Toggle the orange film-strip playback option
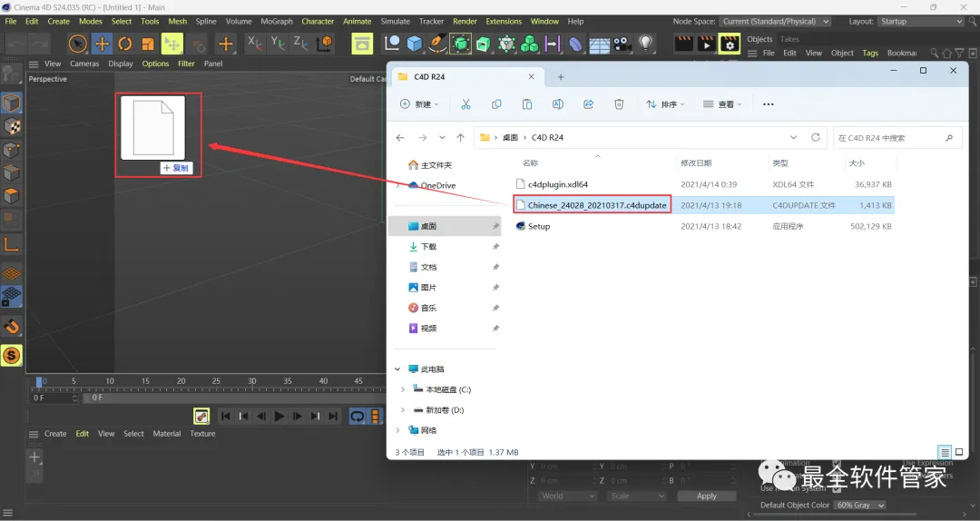The image size is (980, 521). (x=375, y=416)
